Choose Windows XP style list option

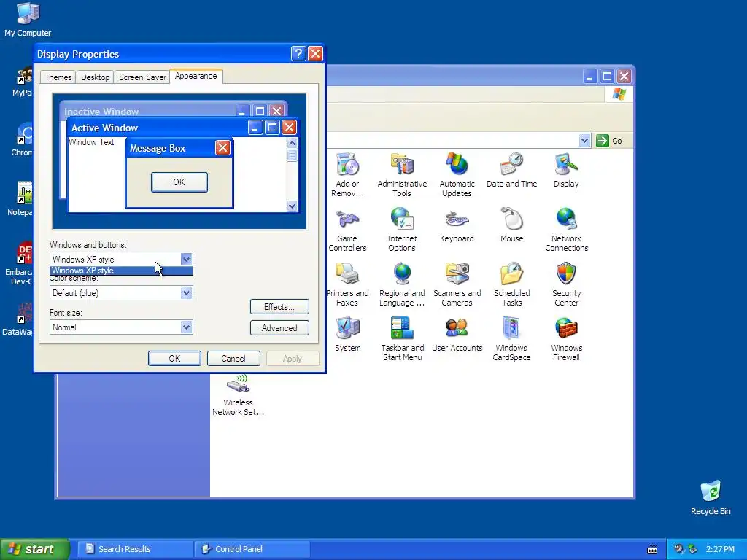pos(122,271)
